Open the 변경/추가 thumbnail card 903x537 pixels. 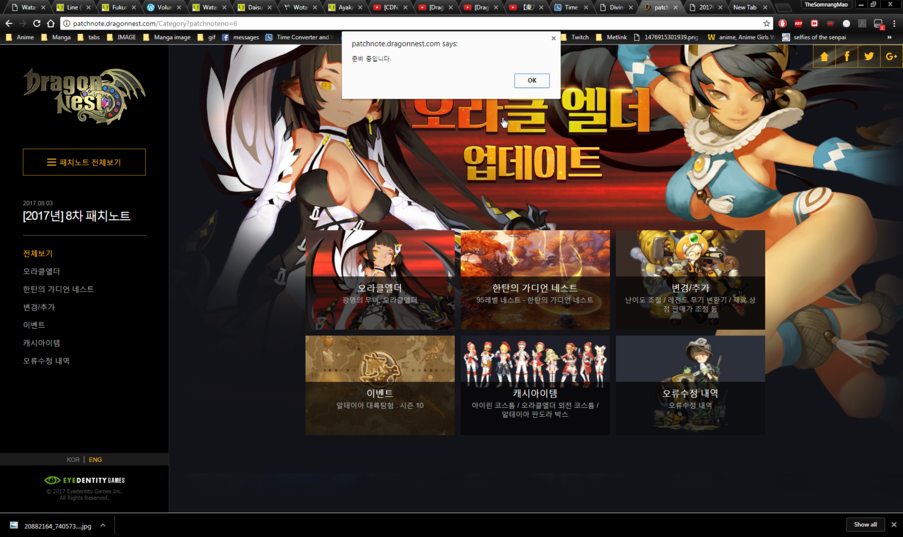coord(690,280)
